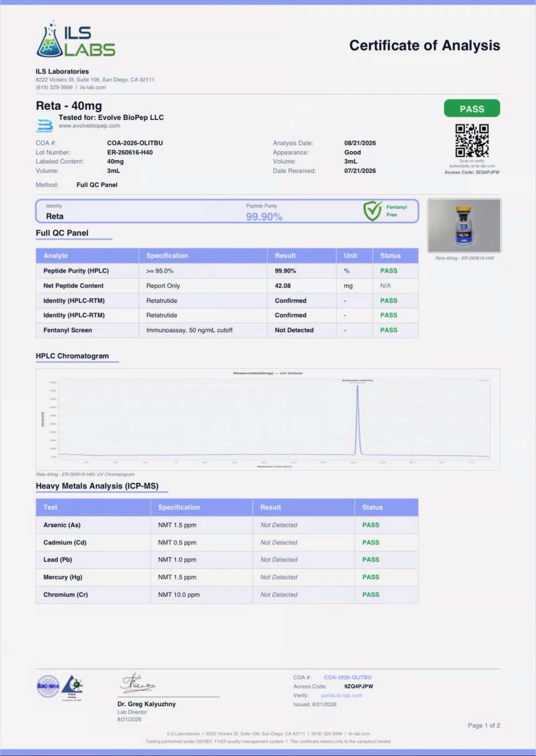Open the www.evolvebiopep.com link

tap(89, 126)
